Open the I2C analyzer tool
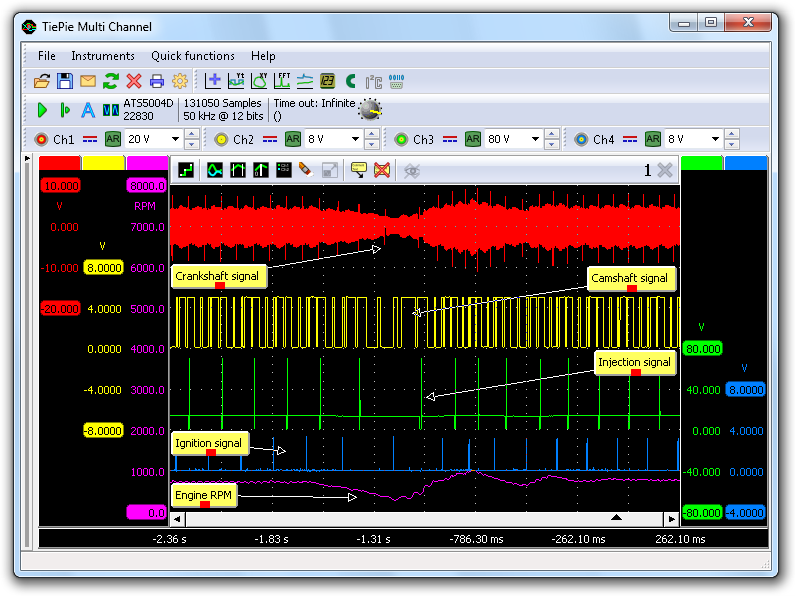 [373, 81]
